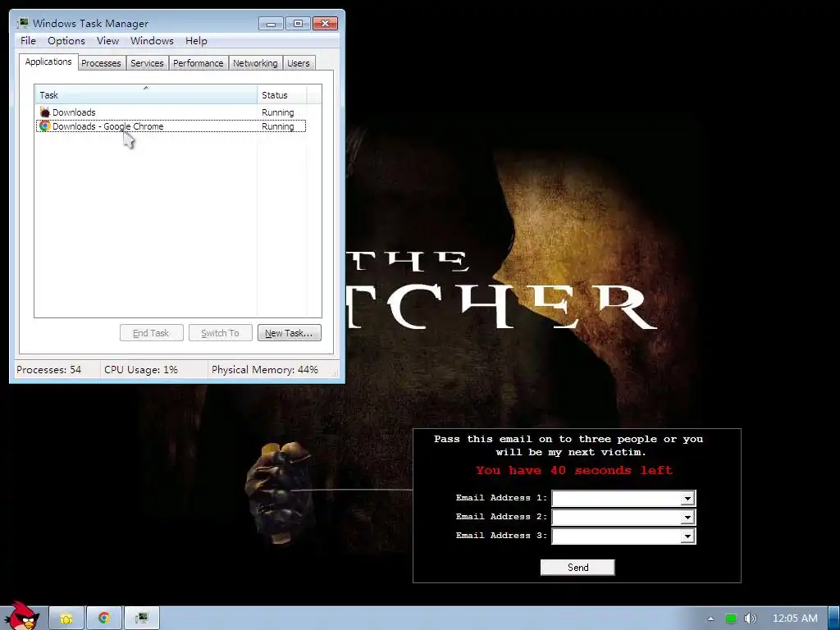Viewport: 840px width, 630px height.
Task: Select the Task Manager taskbar icon
Action: 141,619
